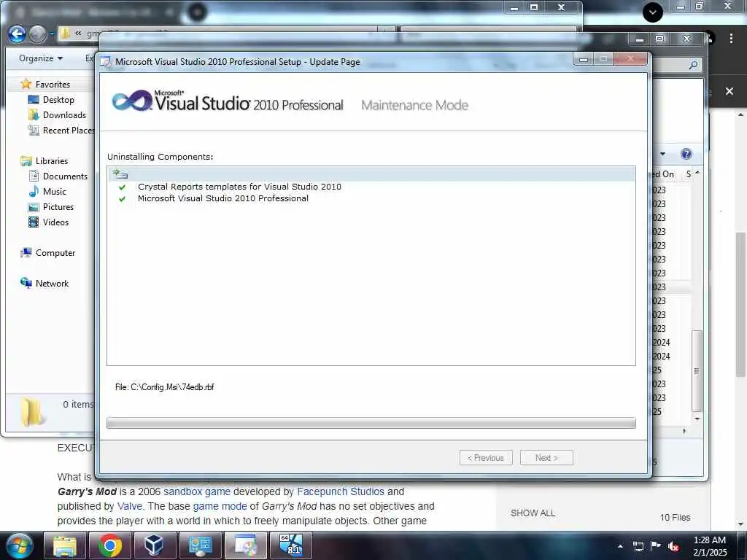This screenshot has width=747, height=560.
Task: Launch Google Chrome from the taskbar
Action: 110,545
